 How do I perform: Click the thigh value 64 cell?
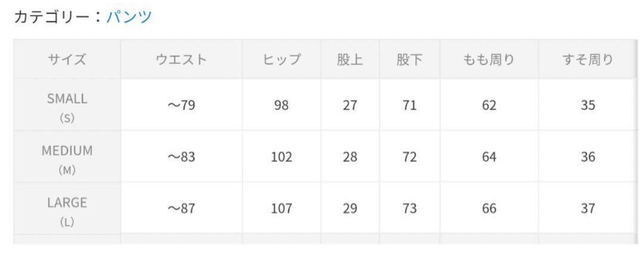[489, 157]
